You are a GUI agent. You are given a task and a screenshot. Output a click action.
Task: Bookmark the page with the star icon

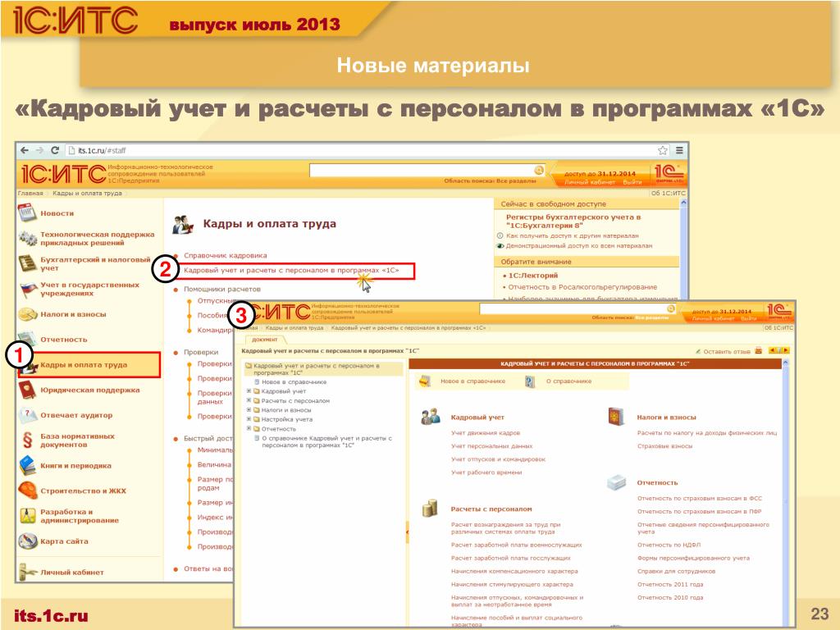(x=663, y=151)
